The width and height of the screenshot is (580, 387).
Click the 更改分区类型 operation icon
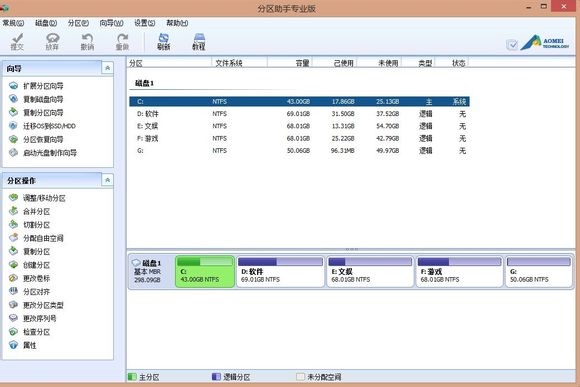[x=13, y=305]
